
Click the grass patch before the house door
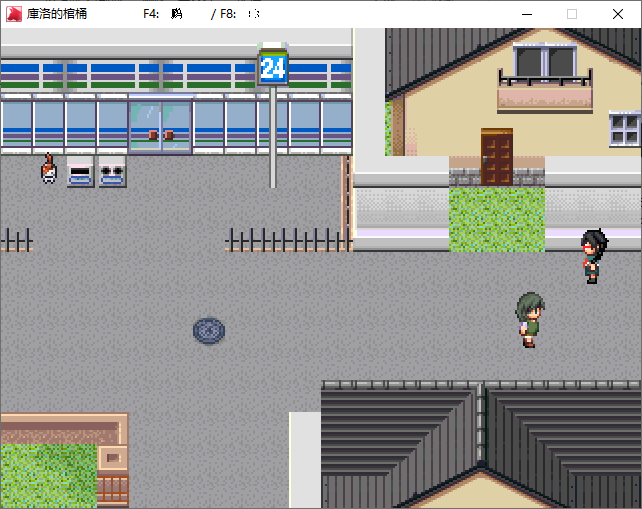(x=496, y=219)
